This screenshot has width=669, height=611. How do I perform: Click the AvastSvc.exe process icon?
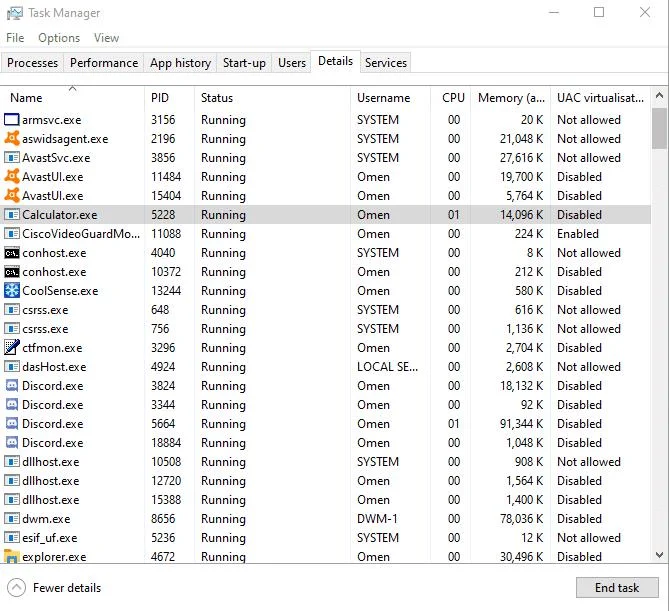(12, 158)
